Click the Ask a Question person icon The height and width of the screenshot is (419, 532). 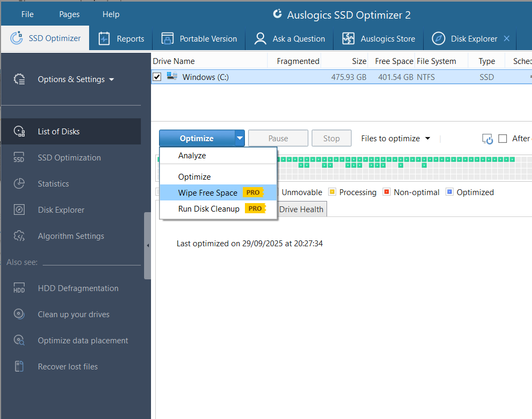click(x=260, y=39)
